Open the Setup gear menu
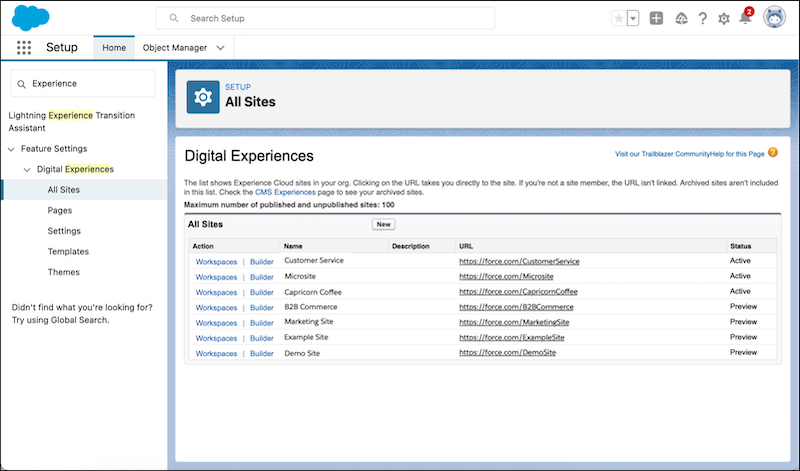The width and height of the screenshot is (800, 471). pyautogui.click(x=724, y=18)
